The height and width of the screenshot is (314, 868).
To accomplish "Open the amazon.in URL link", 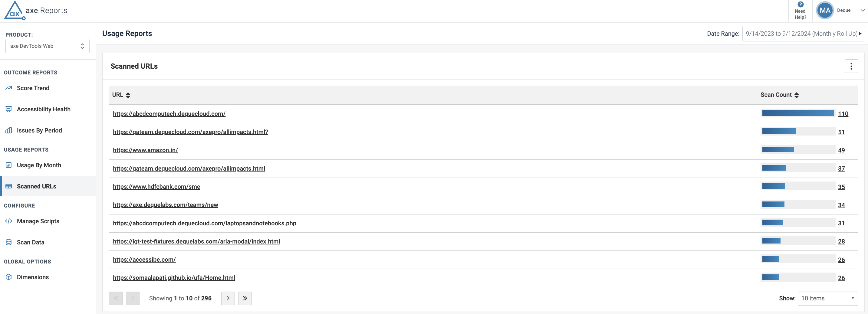I will click(x=145, y=150).
